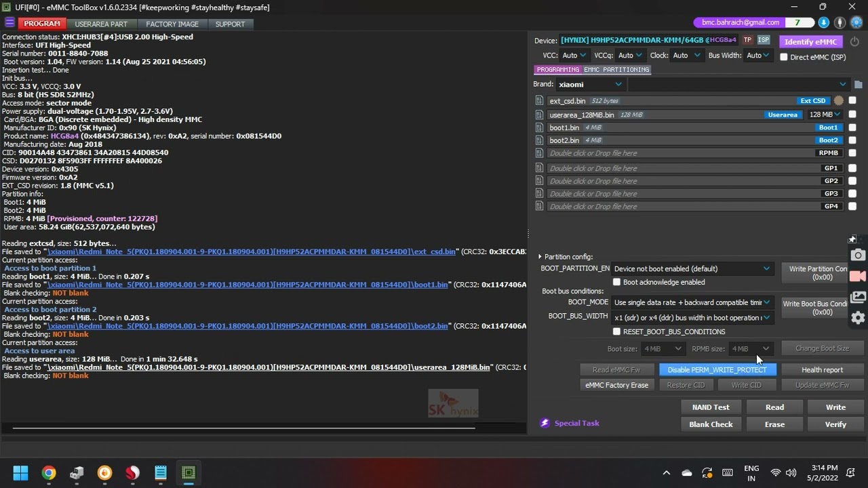Open capture settings gear on sidebar
The height and width of the screenshot is (488, 868).
coord(858,317)
